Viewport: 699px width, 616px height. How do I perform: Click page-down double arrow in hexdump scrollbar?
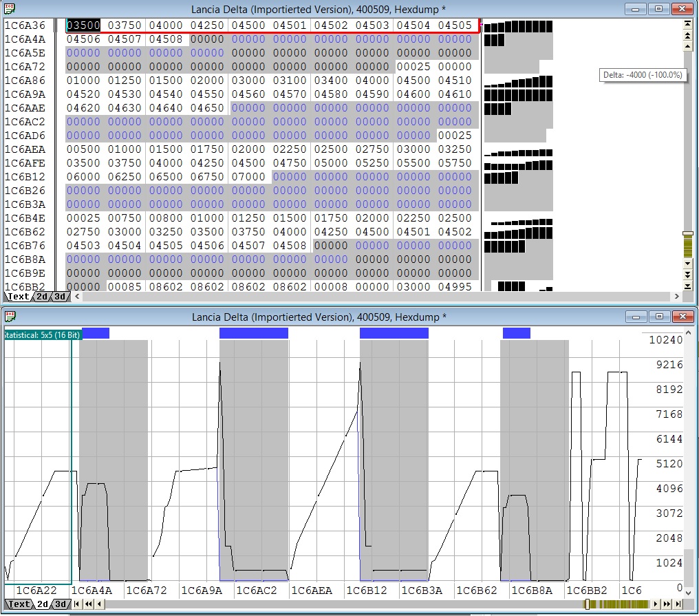[x=688, y=275]
